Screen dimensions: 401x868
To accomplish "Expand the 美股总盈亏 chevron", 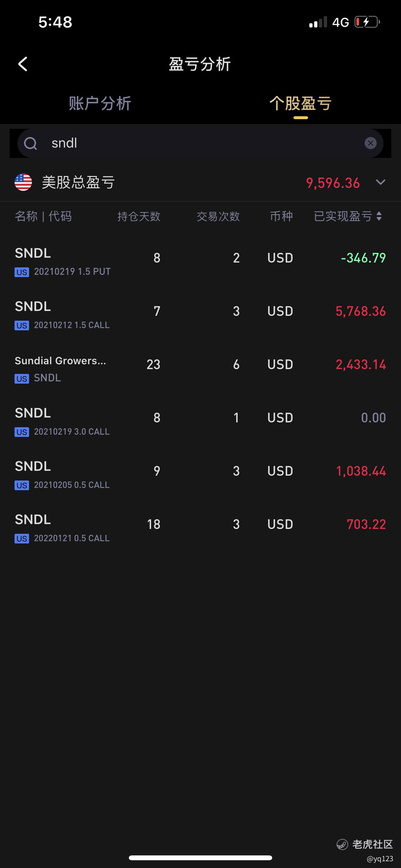I will (380, 182).
